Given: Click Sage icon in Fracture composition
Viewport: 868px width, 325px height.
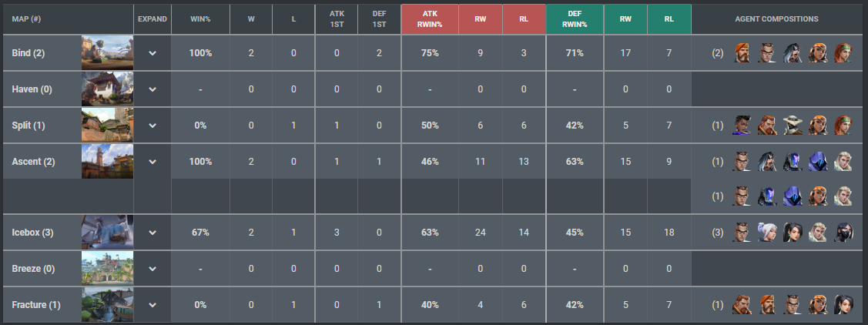Looking at the screenshot, I should [843, 304].
